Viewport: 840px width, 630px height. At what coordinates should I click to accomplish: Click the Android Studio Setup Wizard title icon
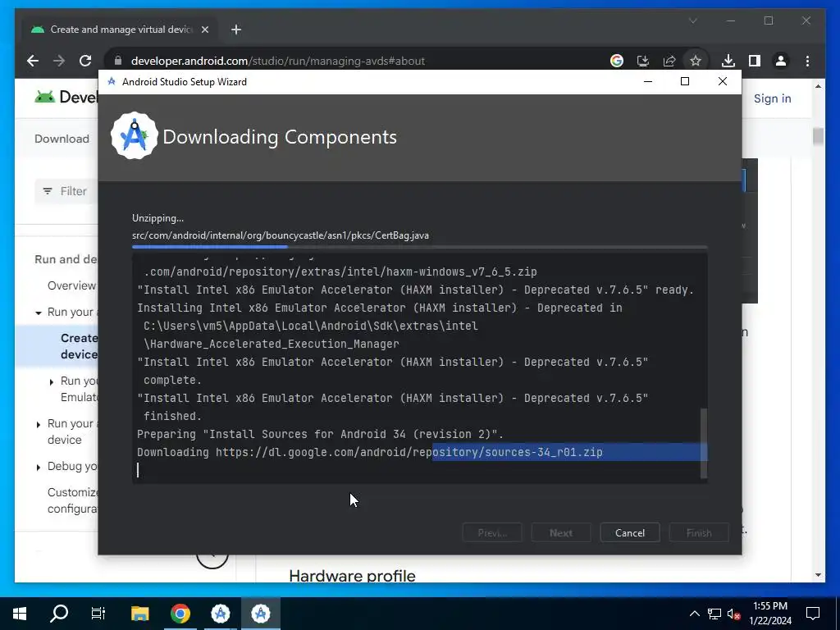(x=112, y=81)
